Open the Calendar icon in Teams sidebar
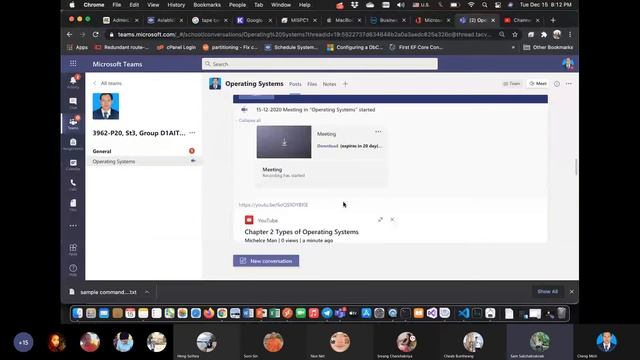640x360 pixels. click(73, 164)
